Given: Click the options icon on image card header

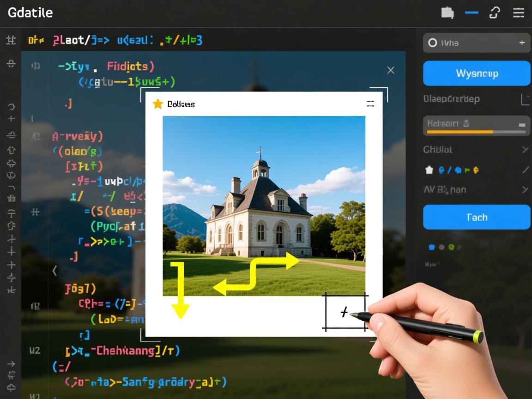Looking at the screenshot, I should 370,104.
